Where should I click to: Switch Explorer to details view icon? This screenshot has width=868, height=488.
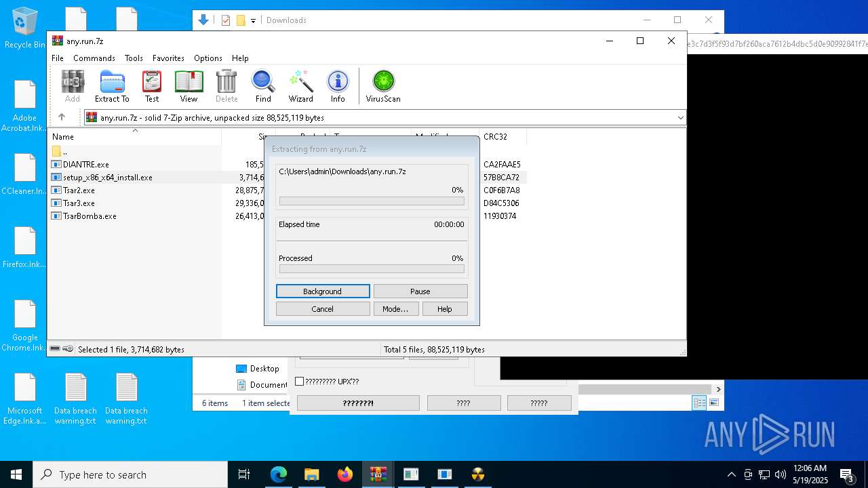(x=699, y=403)
